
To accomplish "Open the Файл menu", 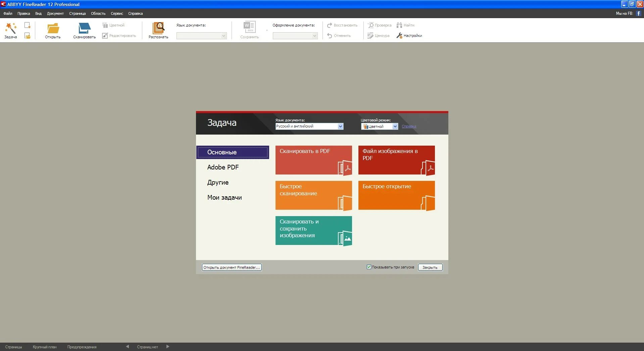I will click(x=8, y=13).
